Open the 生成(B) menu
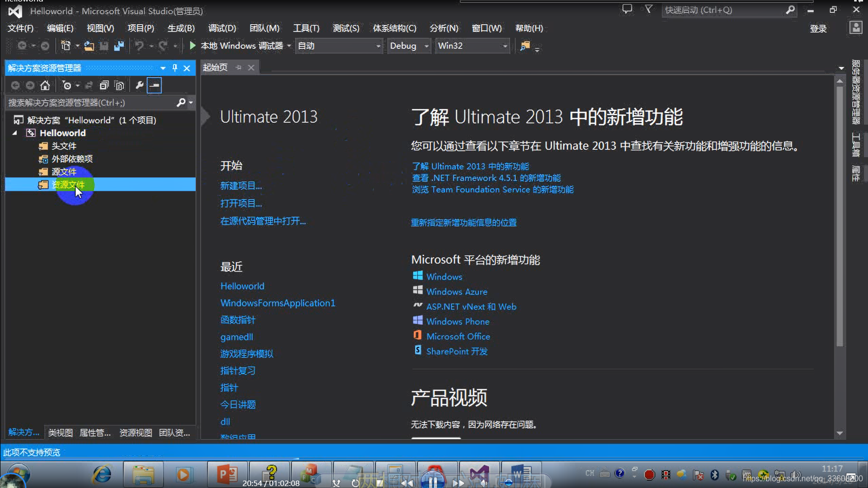The width and height of the screenshot is (868, 488). pos(181,28)
